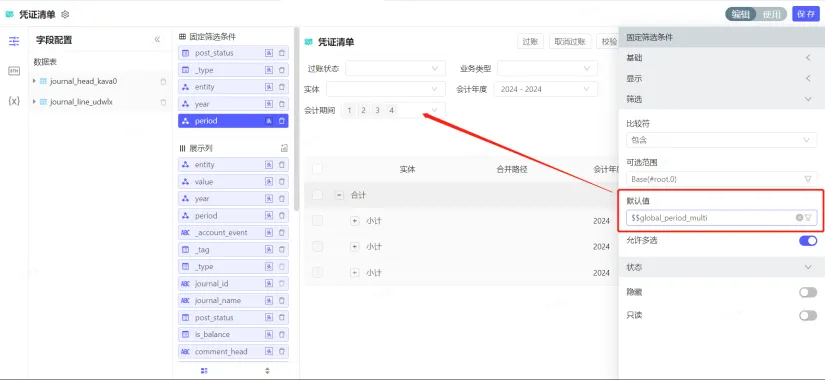
Task: Open the 会计年度 2024 - 2024 dropdown
Action: coord(546,89)
